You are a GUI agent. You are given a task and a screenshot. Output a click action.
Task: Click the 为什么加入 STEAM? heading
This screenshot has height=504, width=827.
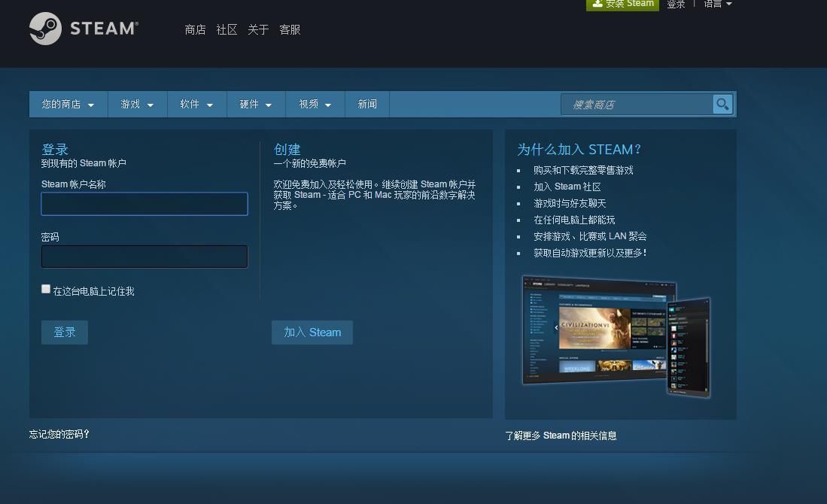click(x=579, y=150)
